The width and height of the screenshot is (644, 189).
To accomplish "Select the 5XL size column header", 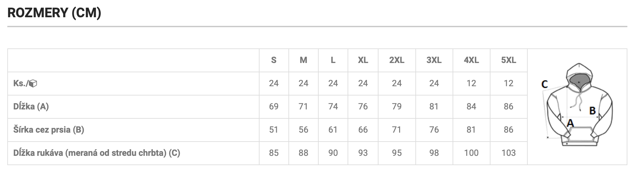I will coord(508,60).
